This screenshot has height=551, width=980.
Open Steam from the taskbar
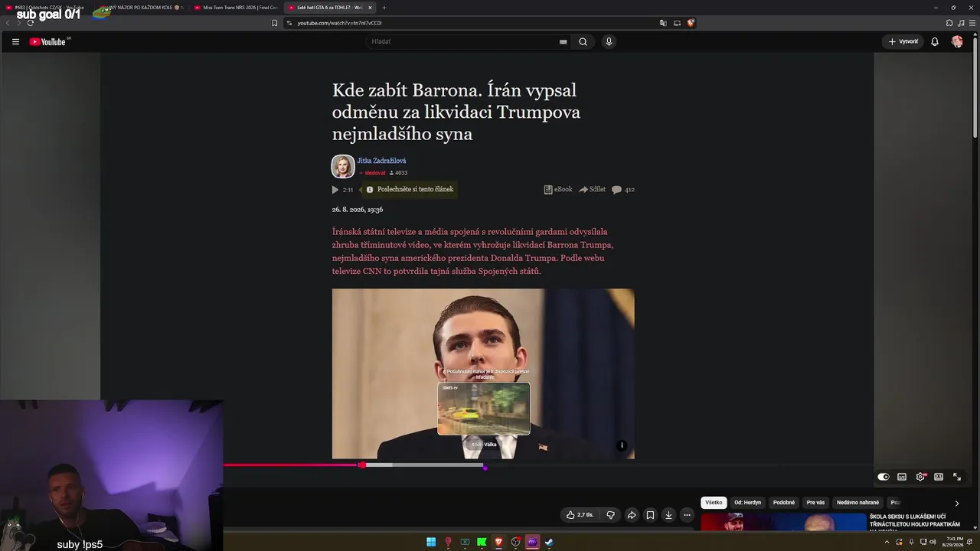tap(549, 543)
